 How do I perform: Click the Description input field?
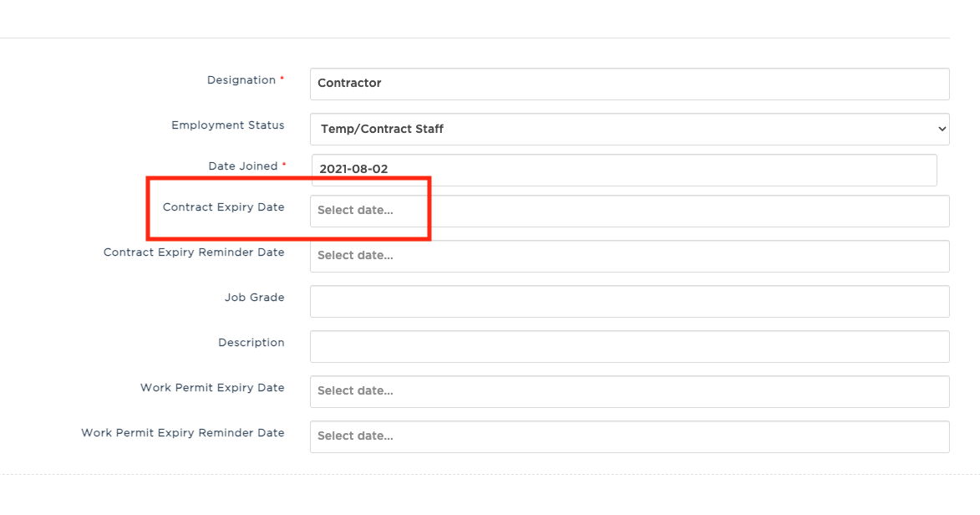click(x=629, y=346)
